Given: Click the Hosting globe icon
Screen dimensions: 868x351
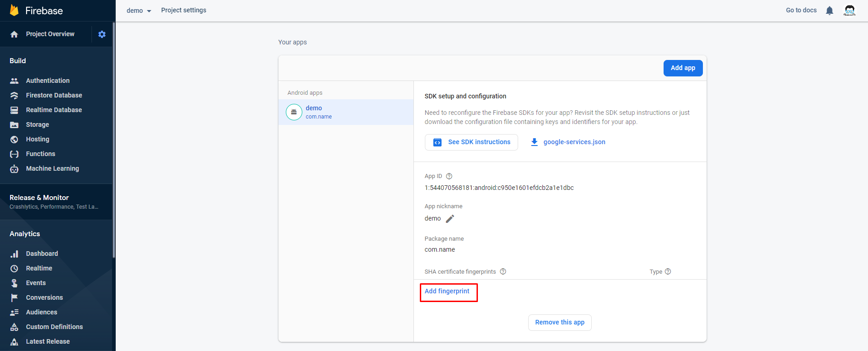Looking at the screenshot, I should click(14, 139).
